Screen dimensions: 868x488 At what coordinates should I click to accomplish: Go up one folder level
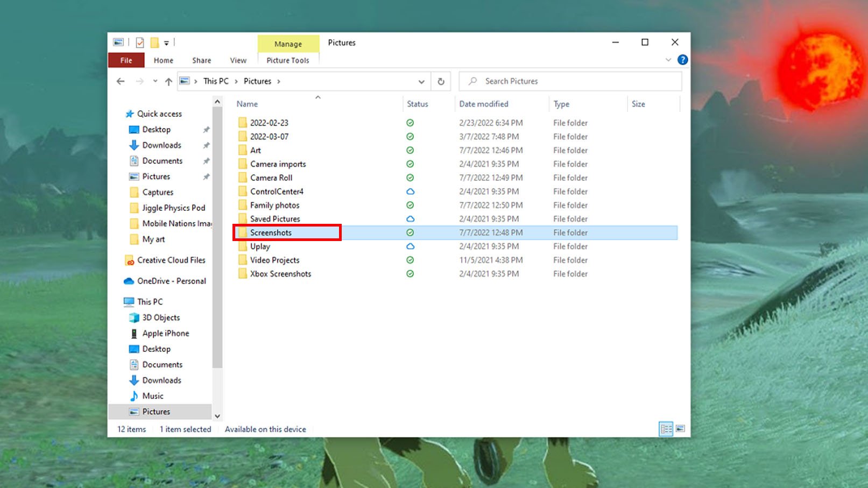168,81
